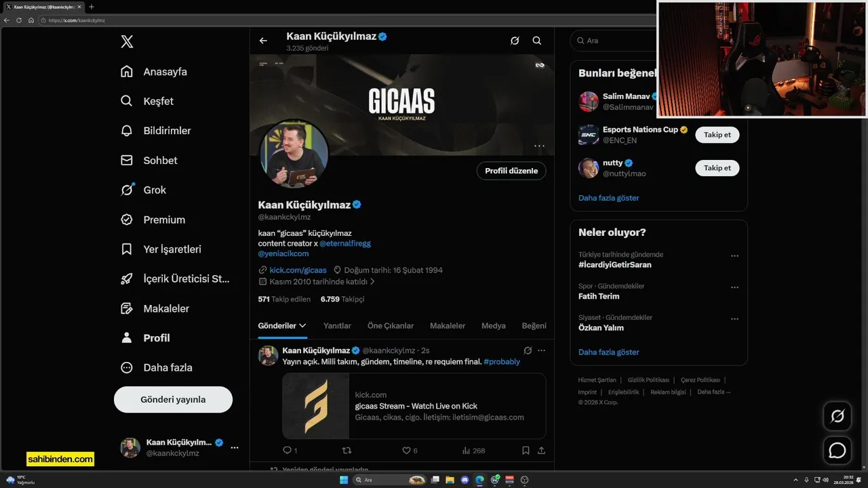Open floating chat messages button

point(837,450)
